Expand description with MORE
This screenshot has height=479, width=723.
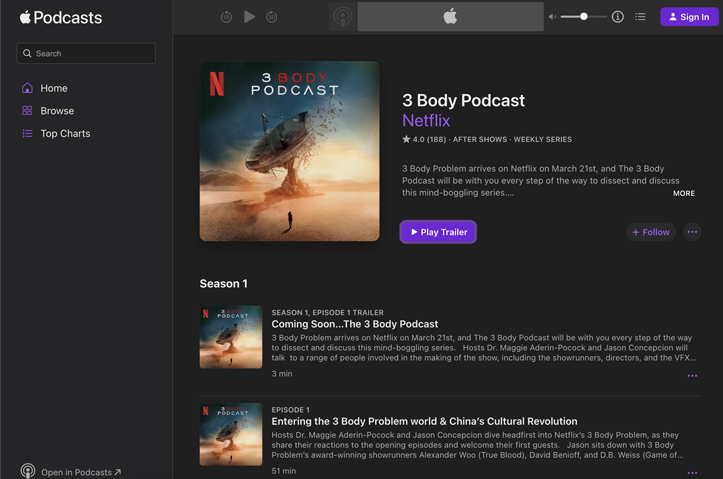684,193
